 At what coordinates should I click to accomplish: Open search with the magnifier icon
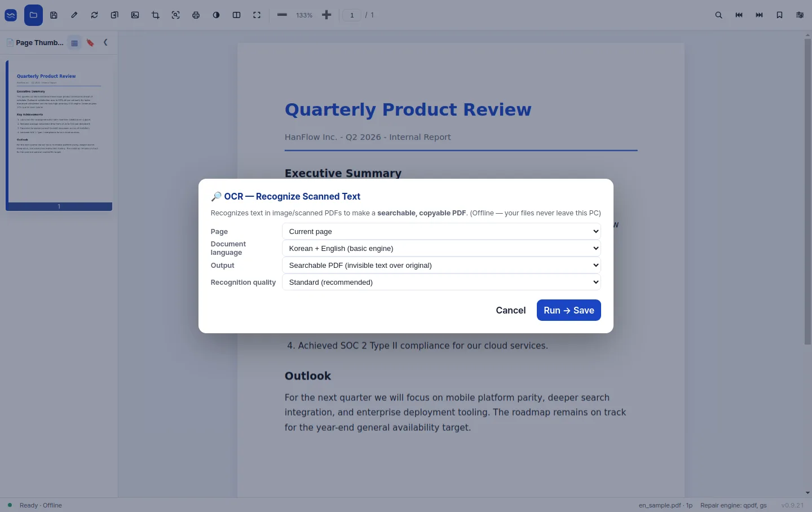pyautogui.click(x=719, y=15)
